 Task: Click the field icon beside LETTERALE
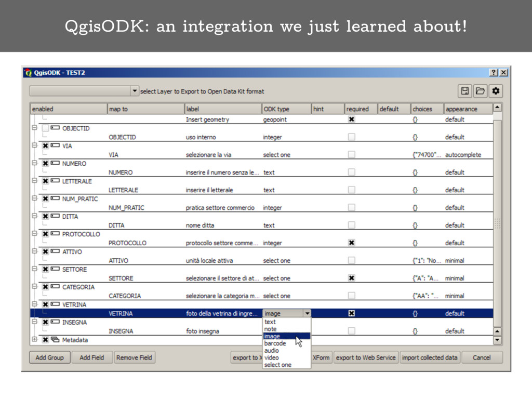coord(55,181)
